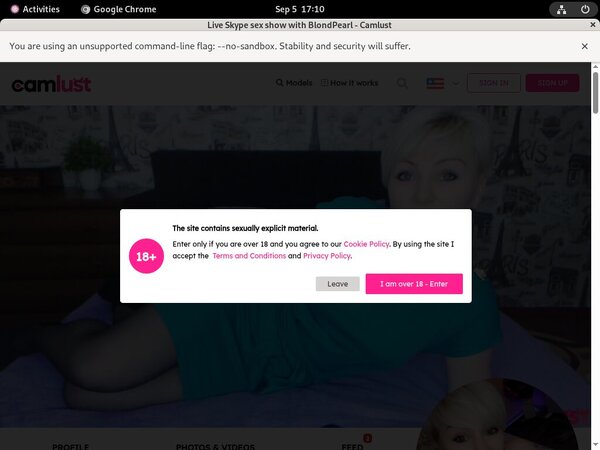The height and width of the screenshot is (450, 600).
Task: Open the Models menu item
Action: (294, 83)
